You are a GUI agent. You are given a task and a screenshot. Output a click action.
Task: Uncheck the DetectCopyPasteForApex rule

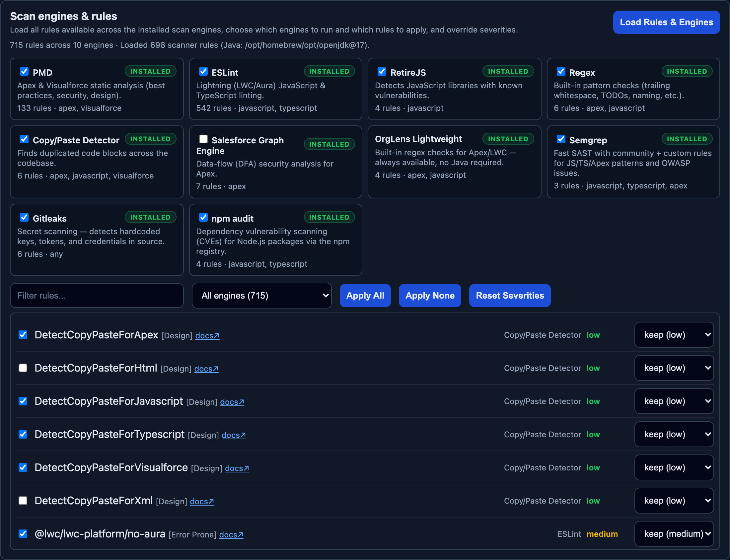point(23,335)
